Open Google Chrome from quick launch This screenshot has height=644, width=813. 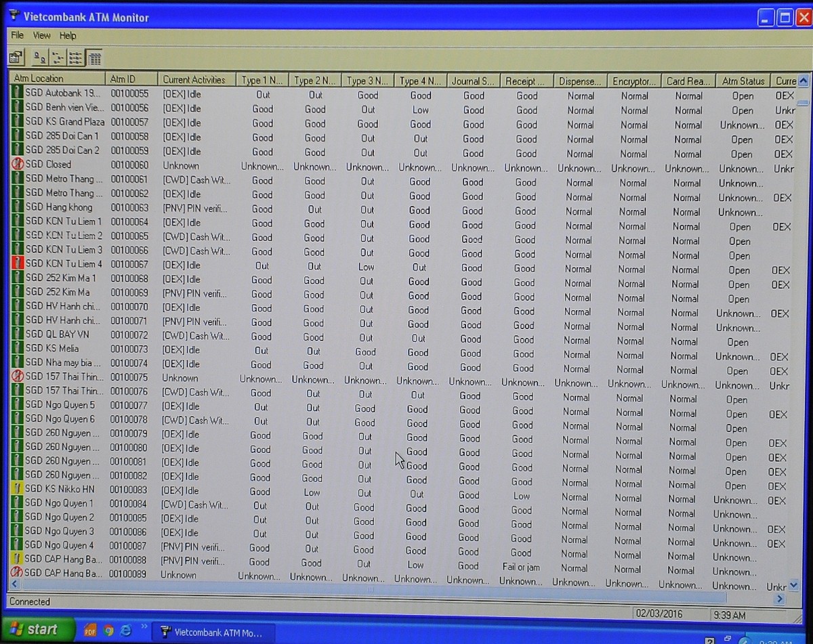(108, 630)
